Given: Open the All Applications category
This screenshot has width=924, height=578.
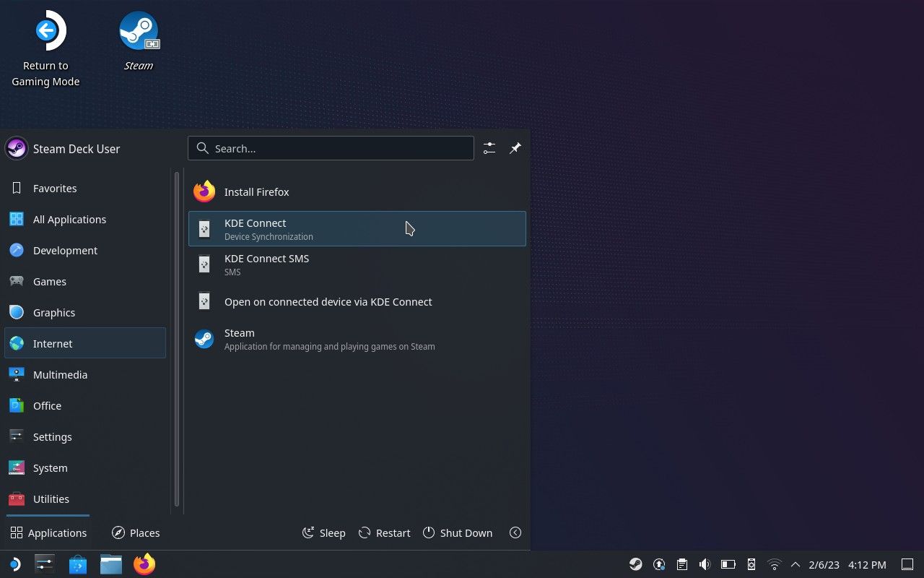Looking at the screenshot, I should pyautogui.click(x=85, y=219).
